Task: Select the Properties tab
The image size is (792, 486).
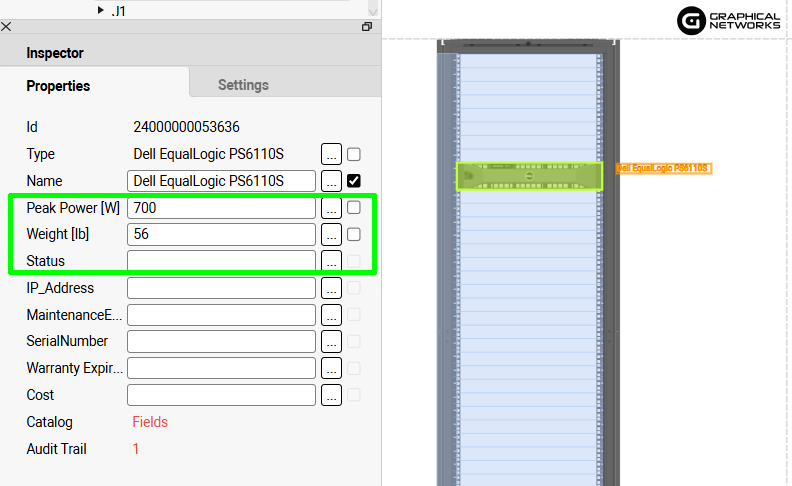Action: 58,86
